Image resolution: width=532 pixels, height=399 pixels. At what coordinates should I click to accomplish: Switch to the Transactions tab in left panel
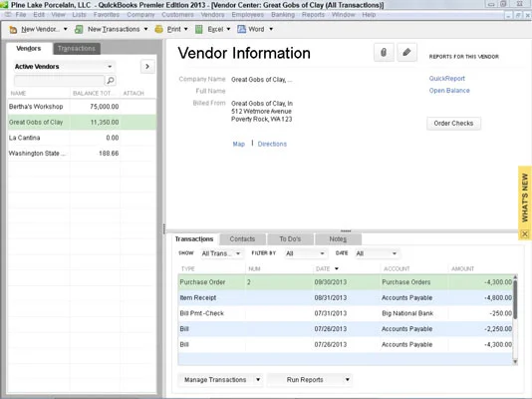[x=77, y=49]
